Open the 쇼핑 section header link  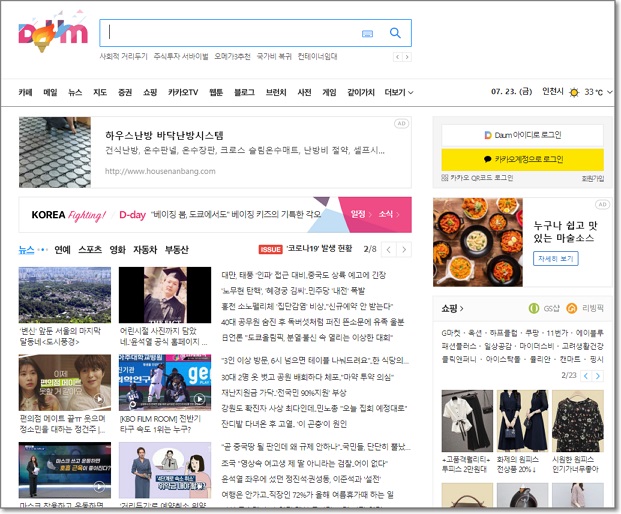click(452, 308)
